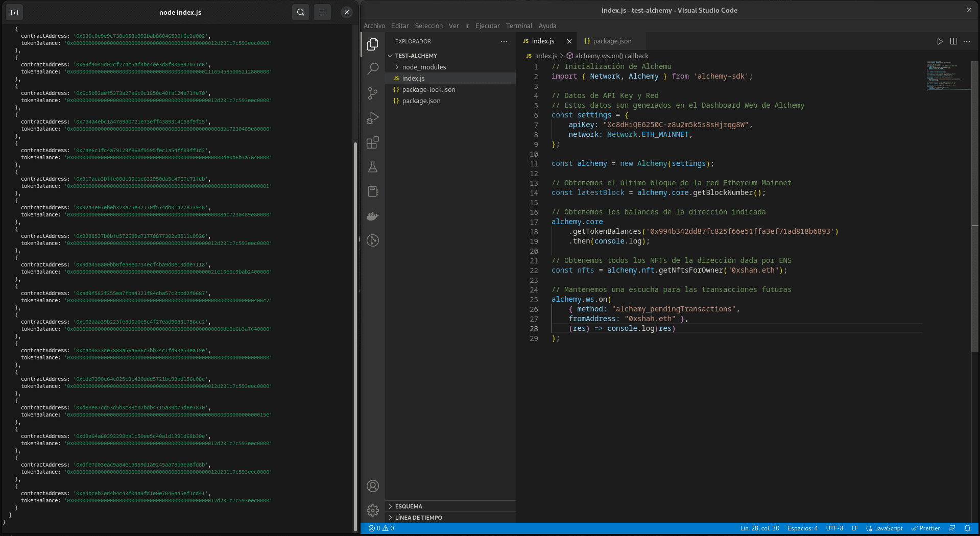The width and height of the screenshot is (980, 536).
Task: Open the Ver menu
Action: (x=454, y=26)
